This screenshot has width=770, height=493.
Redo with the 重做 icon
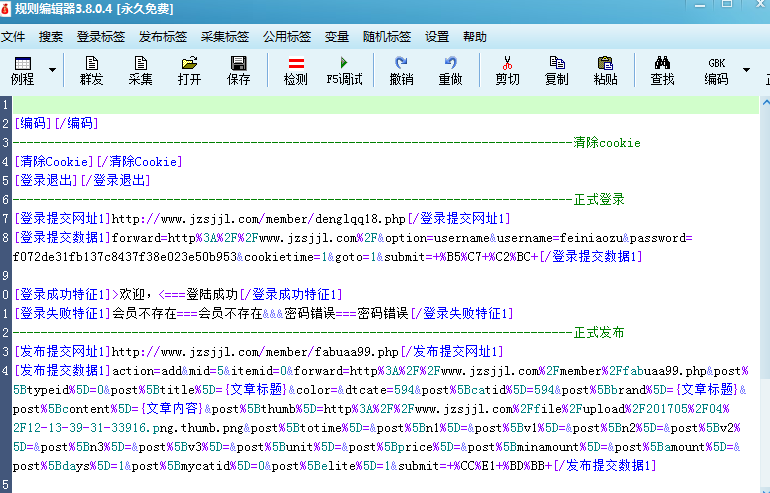pyautogui.click(x=450, y=71)
